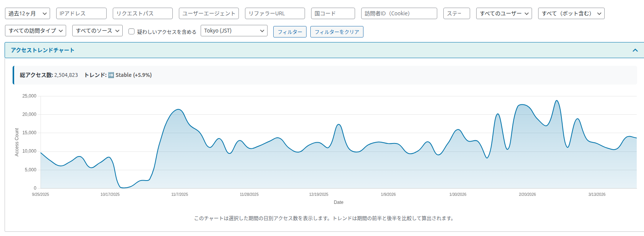This screenshot has width=644, height=236.
Task: Click the 20,000 y-axis label
Action: pos(29,114)
